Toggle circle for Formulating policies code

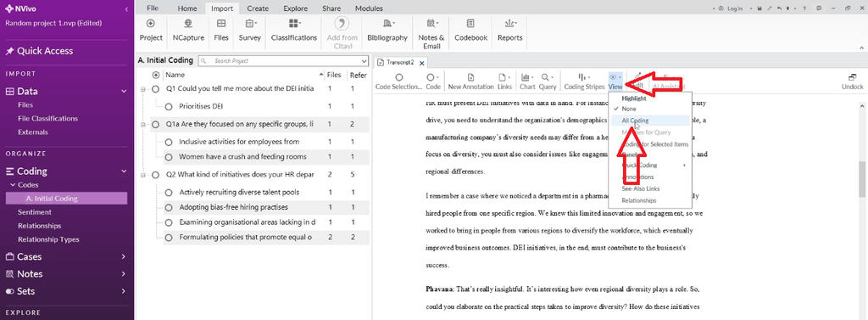(169, 238)
